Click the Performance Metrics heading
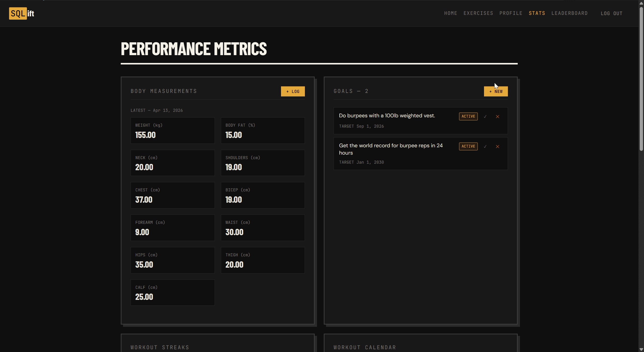644x352 pixels. [194, 49]
